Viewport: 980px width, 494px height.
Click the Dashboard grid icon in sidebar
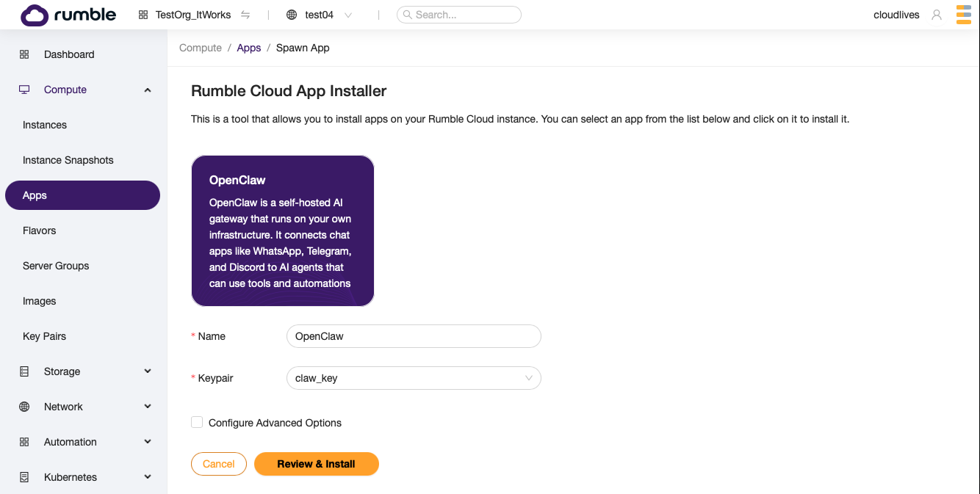pyautogui.click(x=24, y=54)
